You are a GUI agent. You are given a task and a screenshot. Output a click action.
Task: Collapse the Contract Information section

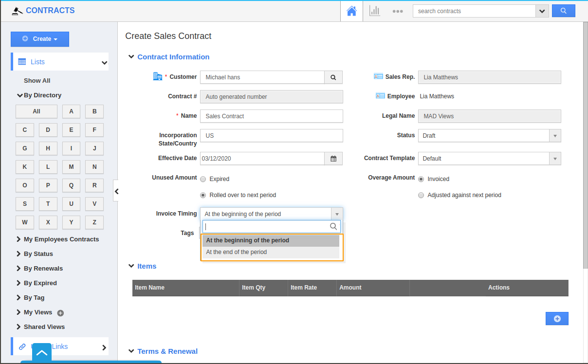coord(131,56)
